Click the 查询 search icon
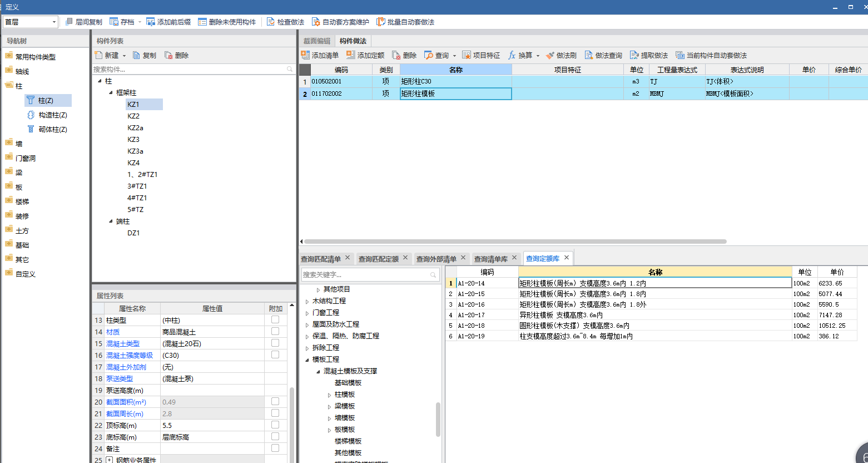This screenshot has height=463, width=868. coord(429,55)
